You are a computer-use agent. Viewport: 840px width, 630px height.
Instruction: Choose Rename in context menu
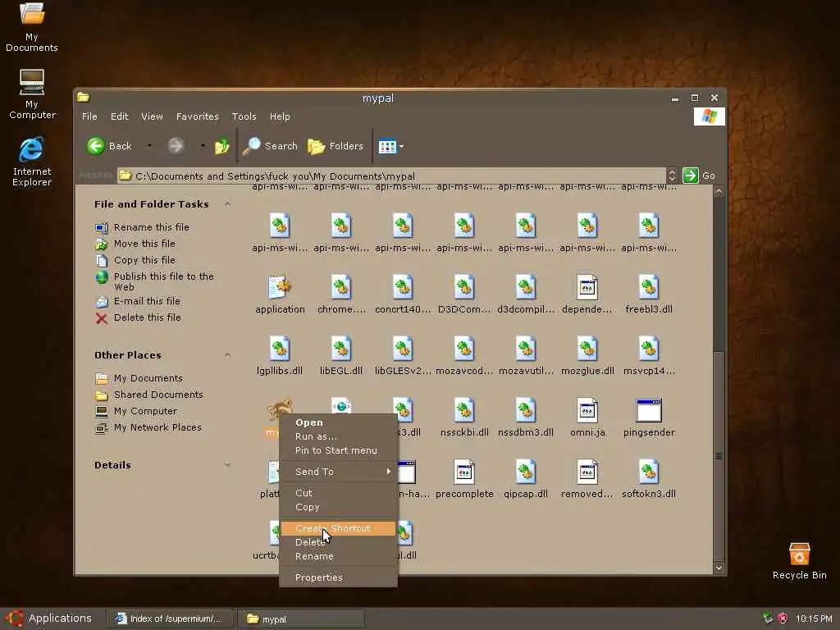pos(338,556)
